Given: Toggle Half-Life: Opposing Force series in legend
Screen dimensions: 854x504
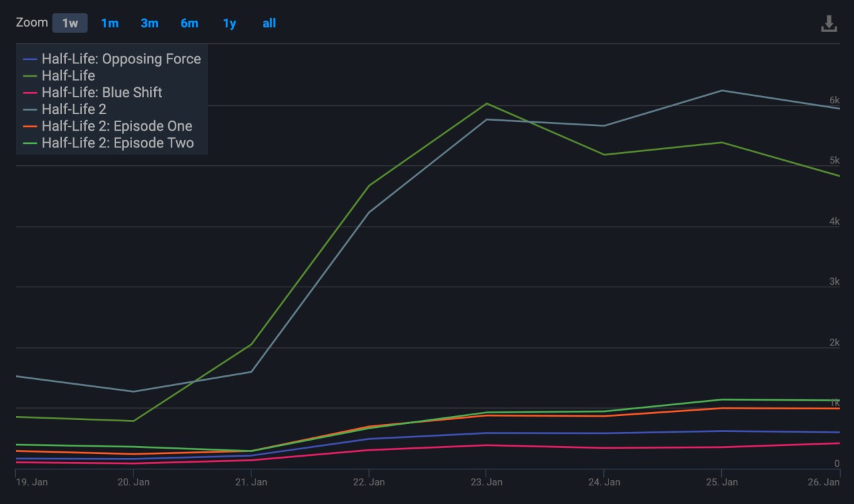Looking at the screenshot, I should pos(112,59).
